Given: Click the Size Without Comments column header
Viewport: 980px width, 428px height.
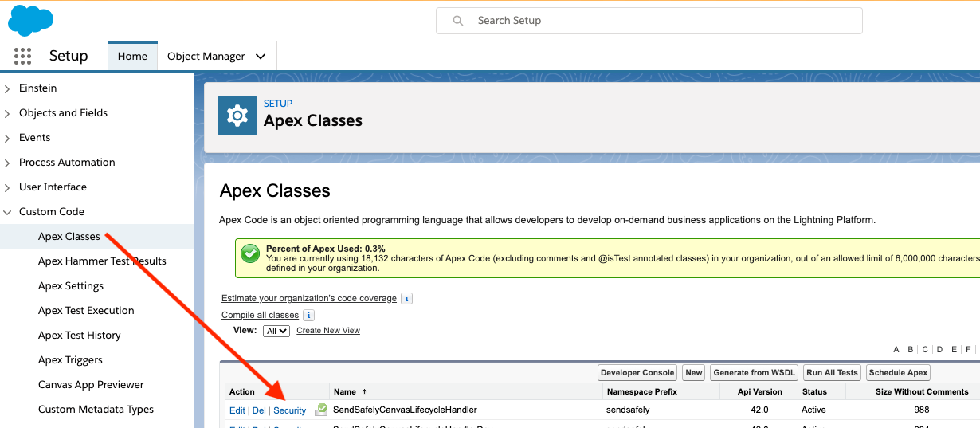Looking at the screenshot, I should click(922, 391).
